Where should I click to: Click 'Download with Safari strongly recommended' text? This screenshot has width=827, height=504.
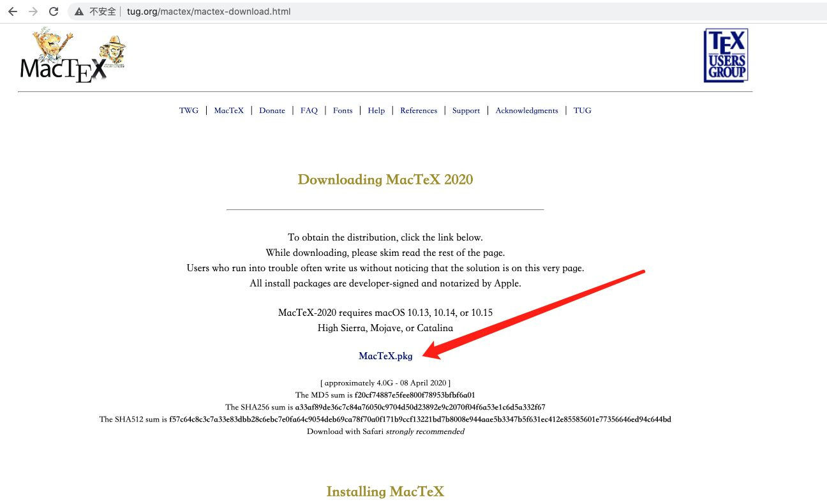click(385, 431)
